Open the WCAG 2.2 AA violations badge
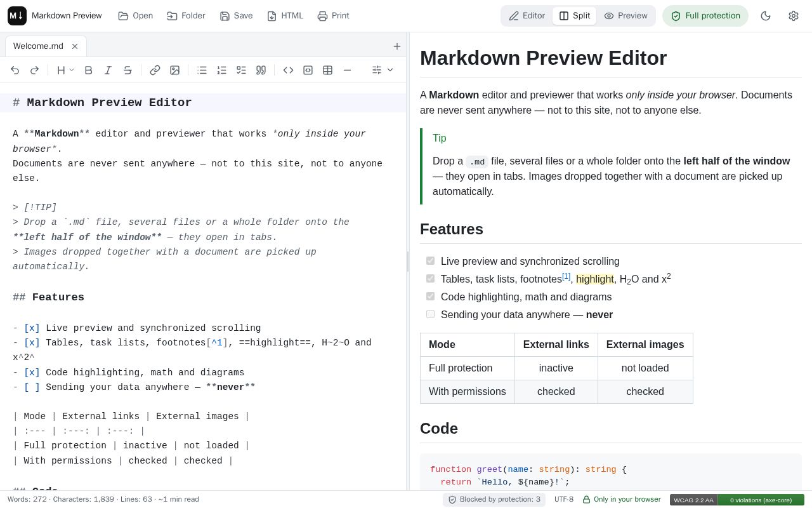 737,500
